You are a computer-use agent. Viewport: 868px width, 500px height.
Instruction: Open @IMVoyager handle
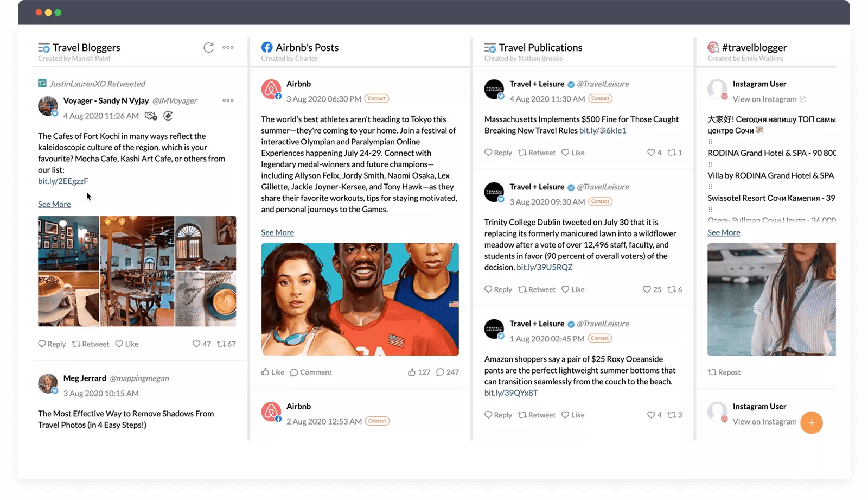[x=175, y=101]
